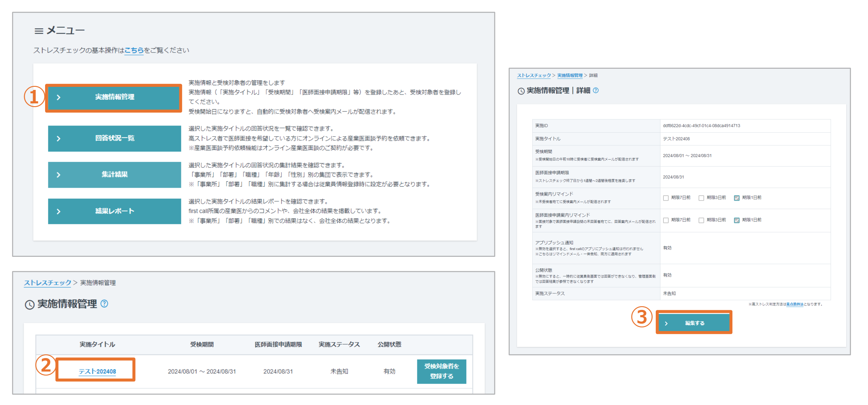Click the arrow icon in the 集計結果 button
868x405 pixels.
(x=59, y=175)
